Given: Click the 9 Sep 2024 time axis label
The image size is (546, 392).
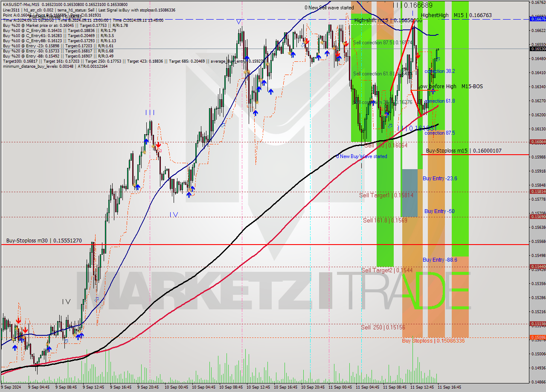Looking at the screenshot, I should coord(11,388).
